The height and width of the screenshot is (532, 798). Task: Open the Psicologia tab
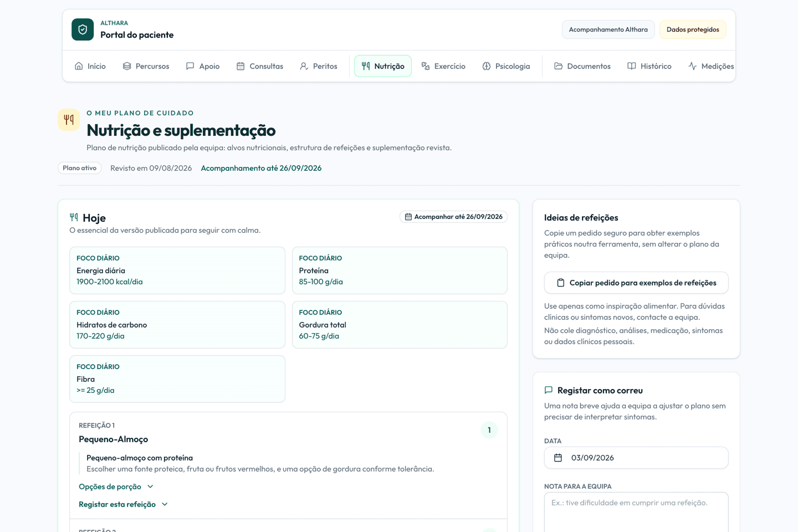point(506,66)
